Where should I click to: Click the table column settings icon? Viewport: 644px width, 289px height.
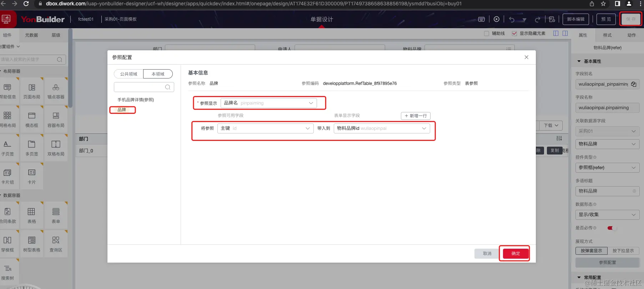559,138
